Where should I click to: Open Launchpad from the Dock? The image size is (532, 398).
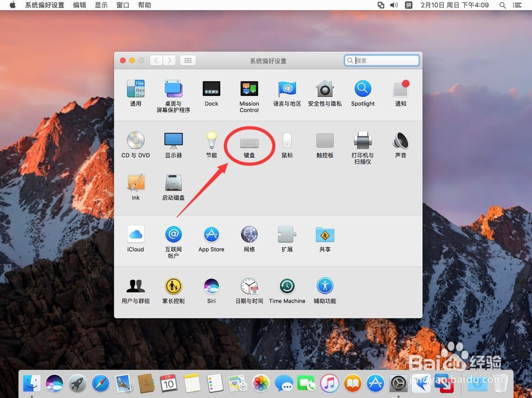pyautogui.click(x=78, y=384)
